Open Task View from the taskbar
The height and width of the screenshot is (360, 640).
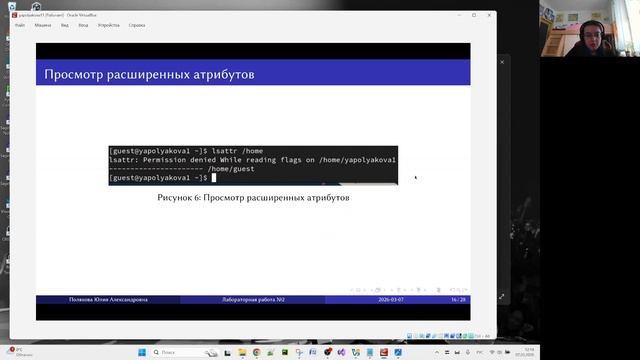227,352
